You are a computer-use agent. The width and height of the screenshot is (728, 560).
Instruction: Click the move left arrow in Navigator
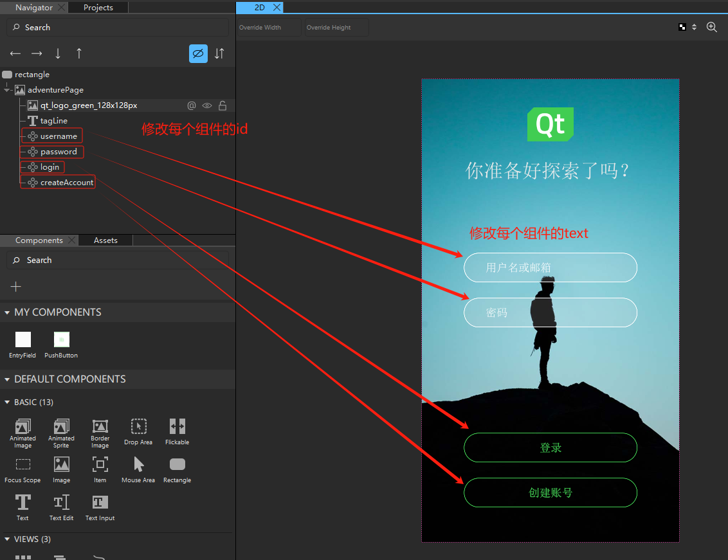[15, 54]
